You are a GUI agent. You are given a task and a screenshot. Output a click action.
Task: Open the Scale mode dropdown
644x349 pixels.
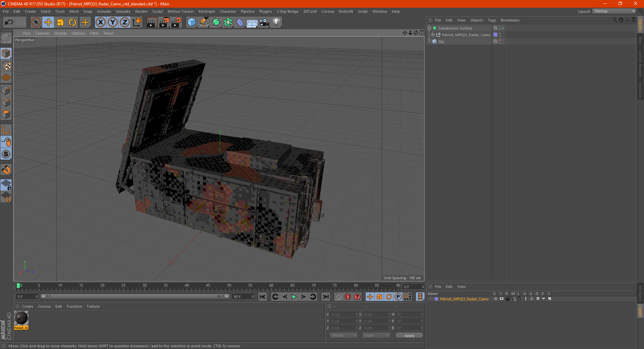click(x=376, y=335)
